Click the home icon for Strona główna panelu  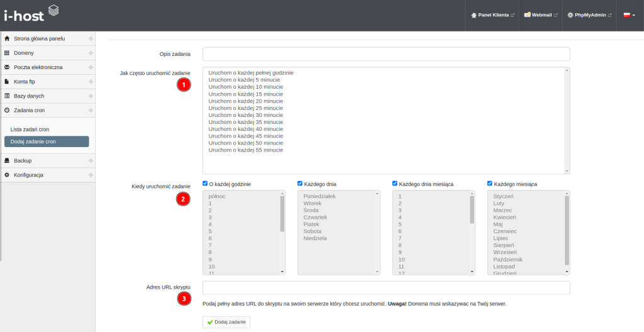(x=7, y=38)
